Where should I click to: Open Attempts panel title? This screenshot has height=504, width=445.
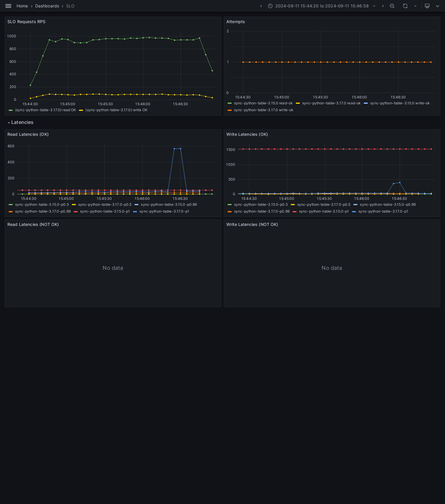coord(236,22)
